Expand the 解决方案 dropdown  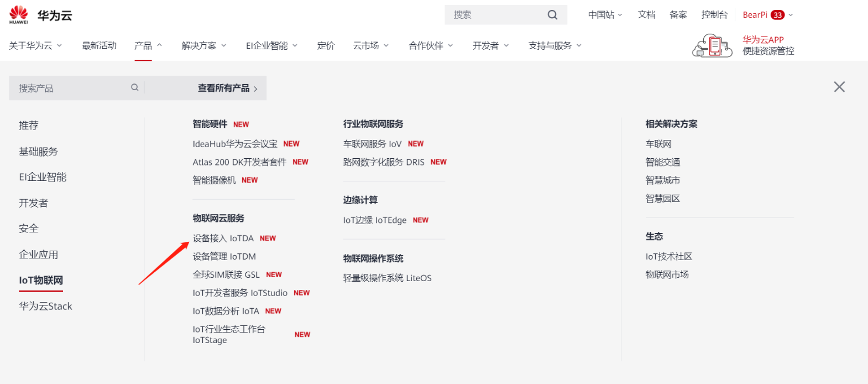(204, 45)
